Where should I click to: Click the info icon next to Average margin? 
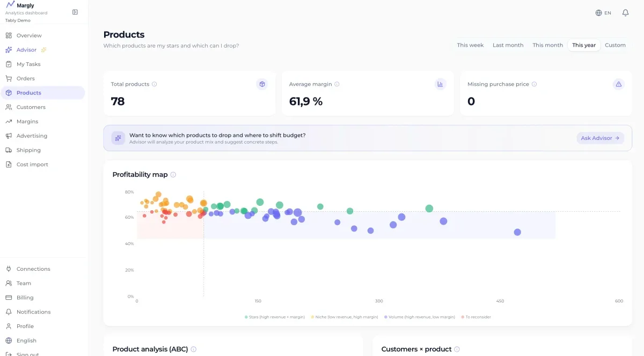[337, 84]
